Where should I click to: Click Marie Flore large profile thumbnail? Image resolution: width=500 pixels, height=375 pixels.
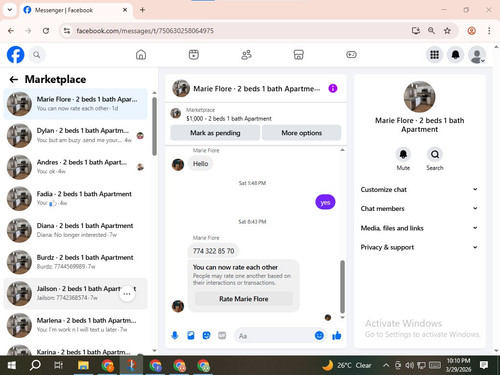point(419,97)
